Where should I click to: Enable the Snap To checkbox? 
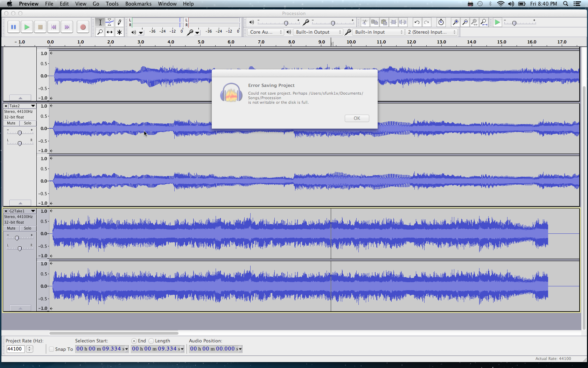click(x=51, y=349)
